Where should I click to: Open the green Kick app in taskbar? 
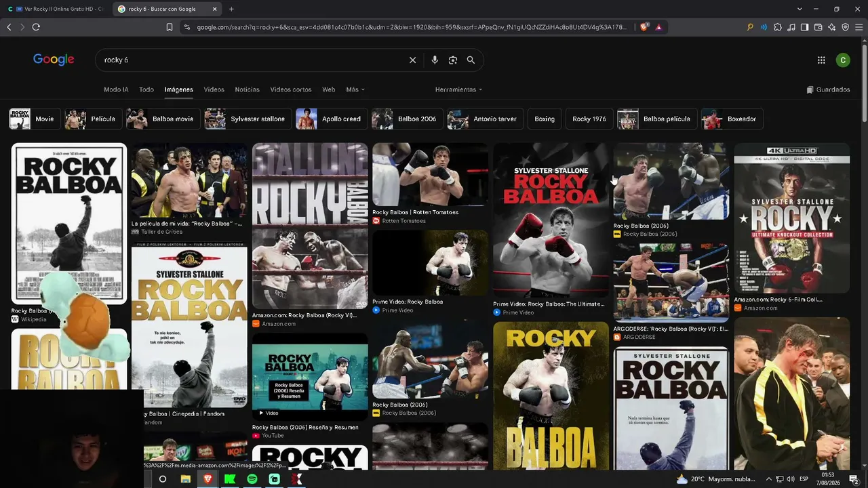pos(230,479)
